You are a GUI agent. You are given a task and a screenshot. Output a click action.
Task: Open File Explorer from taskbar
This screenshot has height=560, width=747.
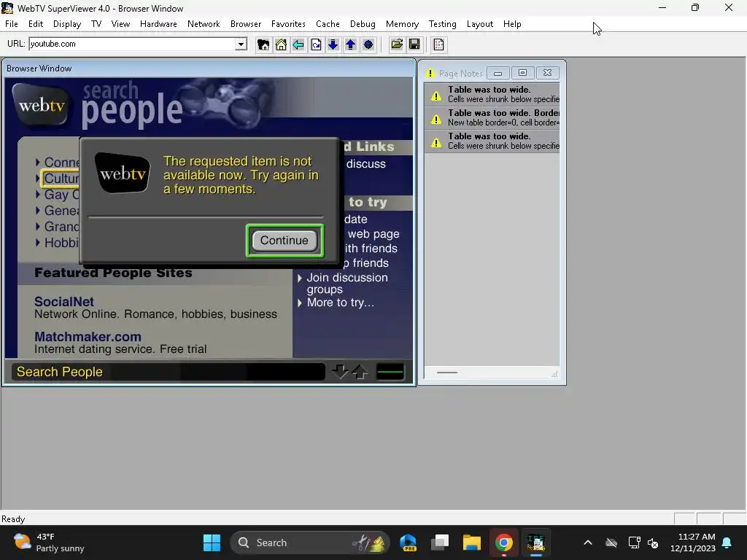coord(472,542)
